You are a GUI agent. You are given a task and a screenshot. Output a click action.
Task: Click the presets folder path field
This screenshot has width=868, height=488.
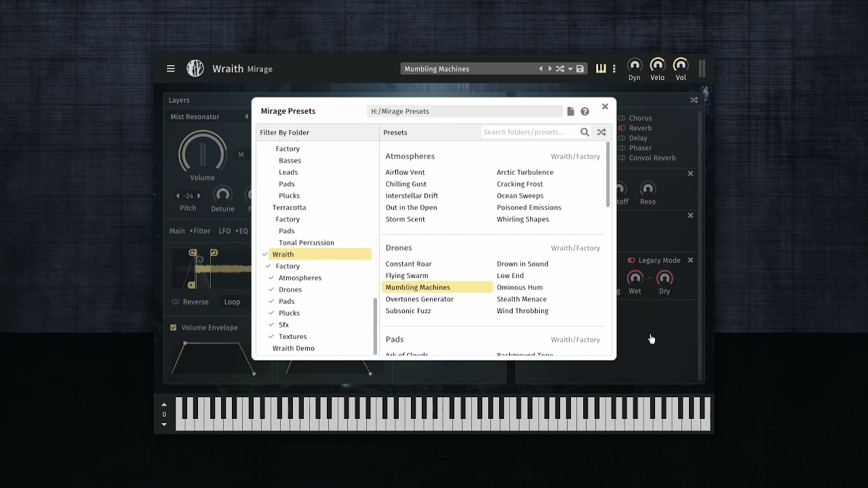[465, 111]
